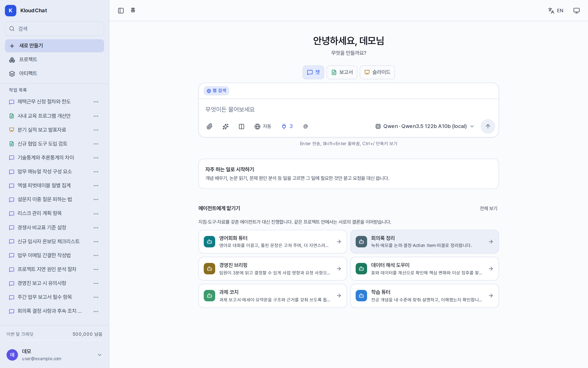Select the 보고서 tab
Screen dimensions: 588x368
(342, 72)
